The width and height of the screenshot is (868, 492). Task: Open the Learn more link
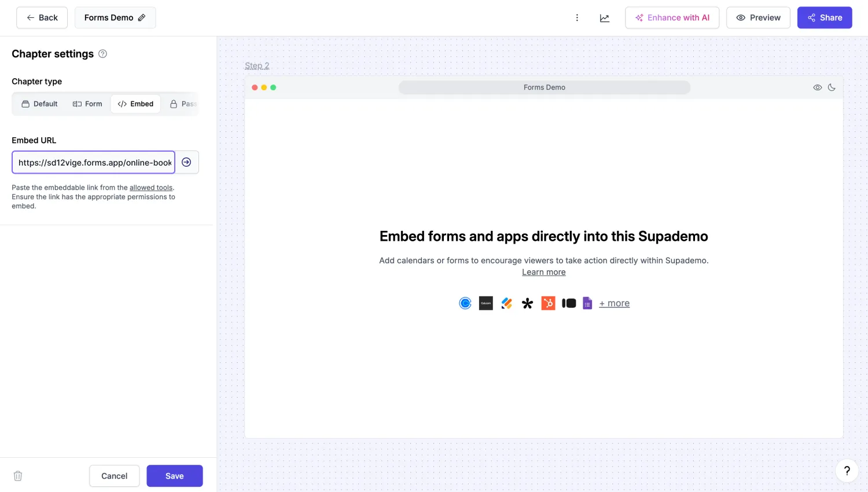(x=543, y=271)
